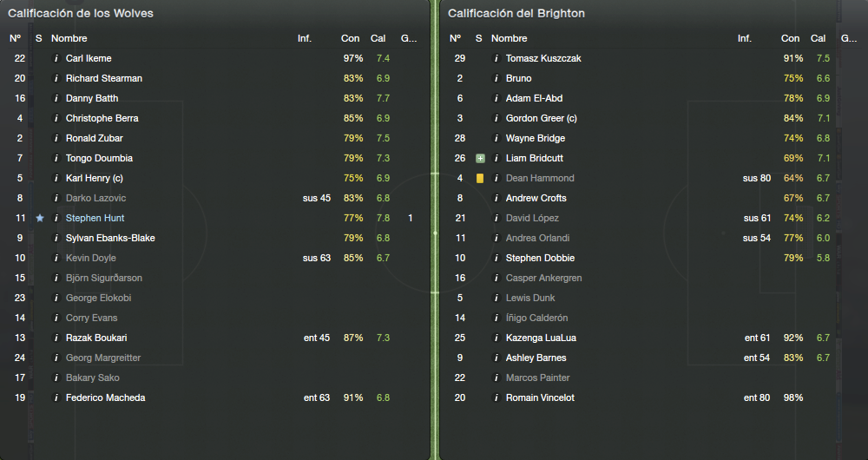Screen dimensions: 868x460
Task: Open info icon beside Carl Ikeme
Action: 56,58
